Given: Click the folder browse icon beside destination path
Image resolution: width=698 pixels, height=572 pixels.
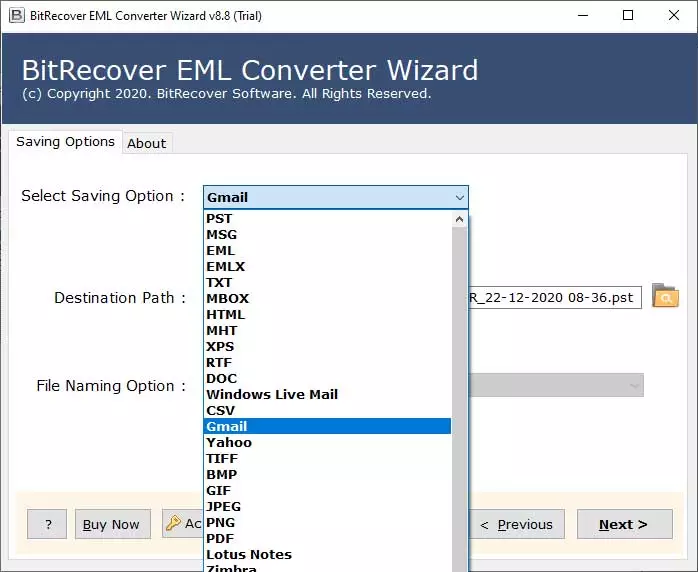Looking at the screenshot, I should (664, 296).
